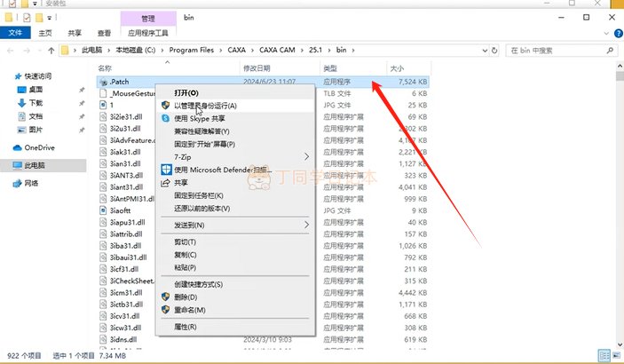The image size is (624, 364).
Task: Switch to details view icon in status bar
Action: point(604,355)
